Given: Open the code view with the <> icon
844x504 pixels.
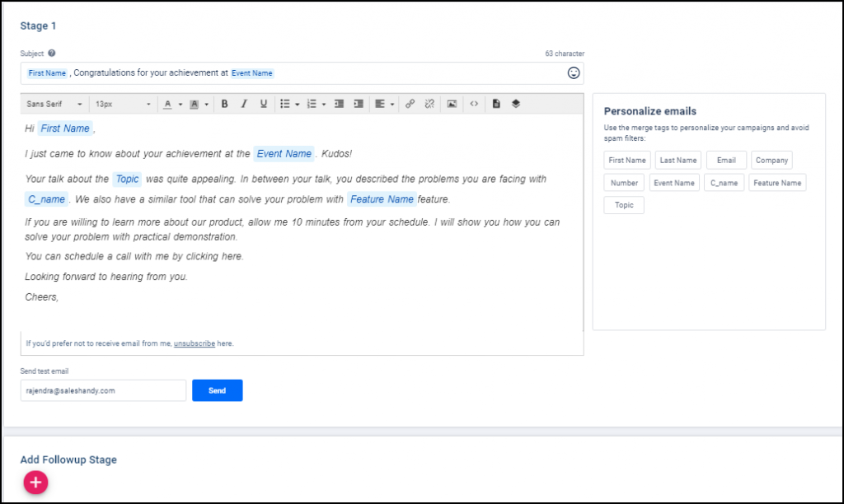Looking at the screenshot, I should 475,104.
